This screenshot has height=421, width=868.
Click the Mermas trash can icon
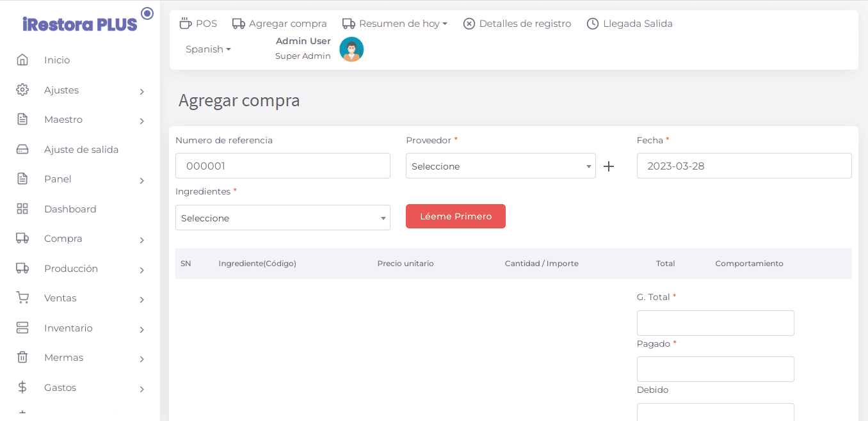22,358
